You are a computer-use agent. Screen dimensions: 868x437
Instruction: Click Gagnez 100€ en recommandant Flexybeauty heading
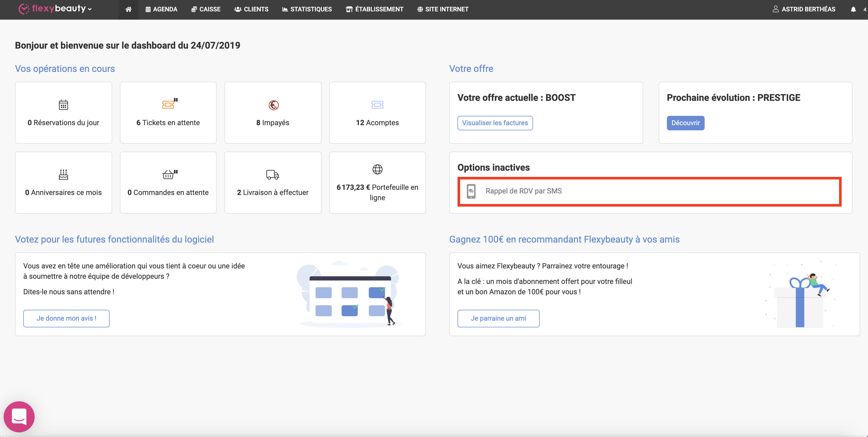click(564, 239)
